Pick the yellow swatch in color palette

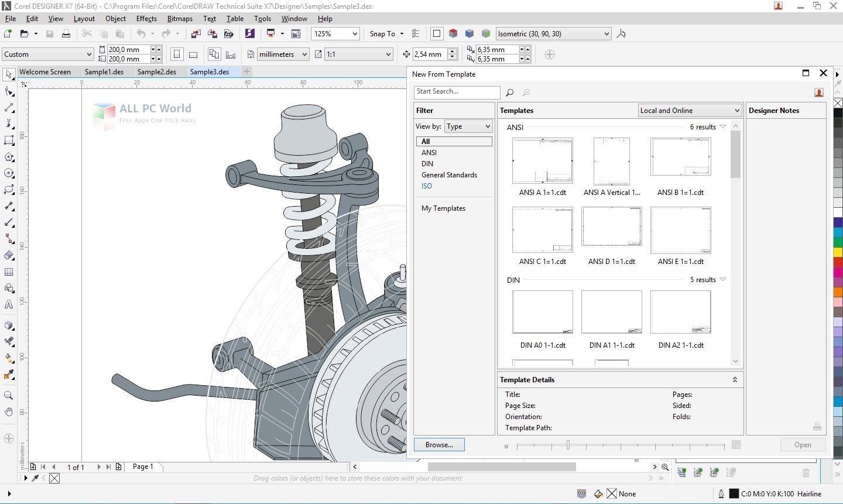(838, 251)
